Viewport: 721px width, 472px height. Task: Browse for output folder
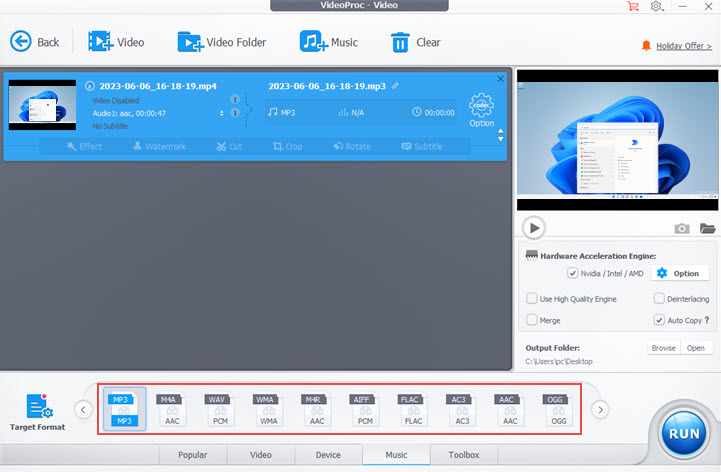pyautogui.click(x=664, y=348)
